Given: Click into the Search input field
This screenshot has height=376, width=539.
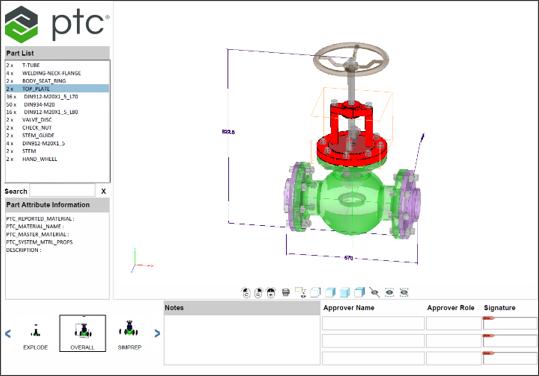Looking at the screenshot, I should click(63, 190).
